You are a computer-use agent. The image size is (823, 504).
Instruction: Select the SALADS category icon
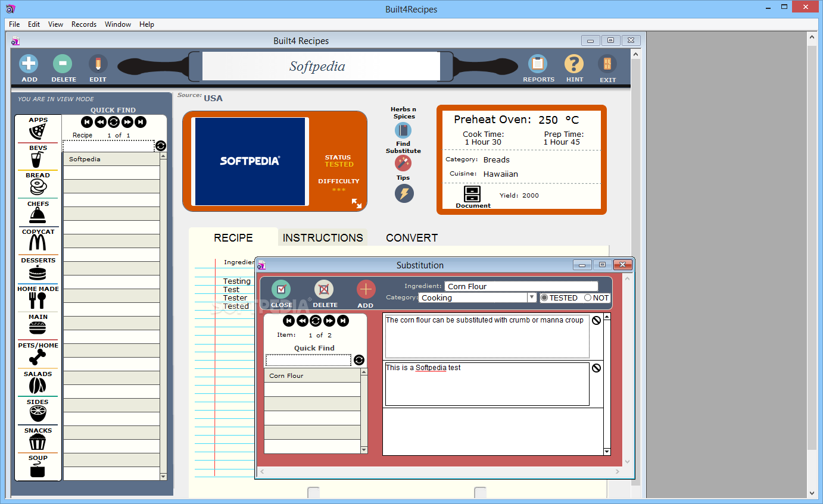(38, 386)
